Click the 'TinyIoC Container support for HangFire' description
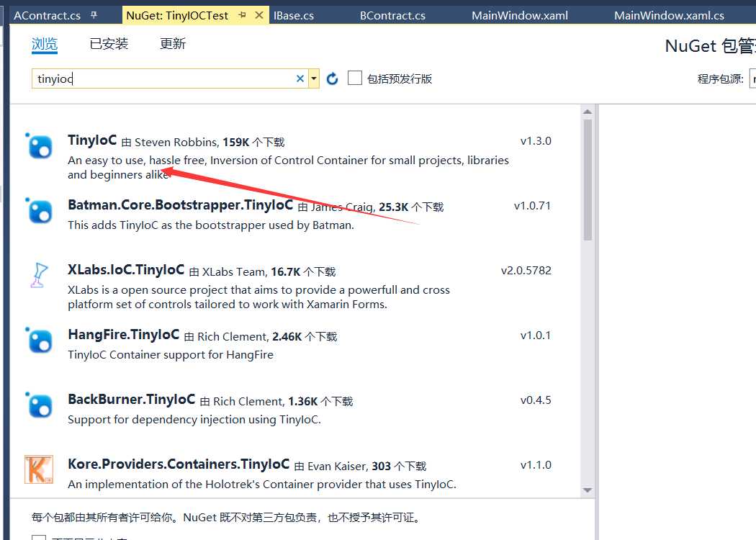The image size is (756, 540). (171, 355)
